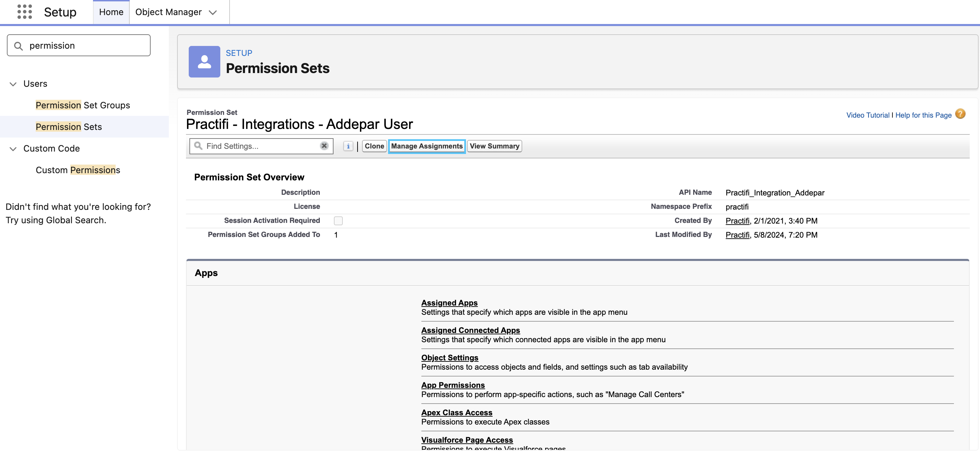This screenshot has height=454, width=980.
Task: Click the Permission Set Groups Added To count
Action: (336, 235)
